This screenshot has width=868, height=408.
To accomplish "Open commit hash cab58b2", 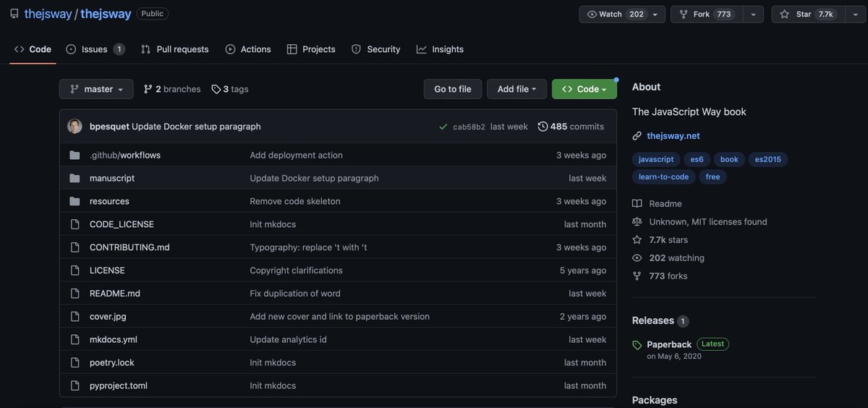I will (469, 127).
